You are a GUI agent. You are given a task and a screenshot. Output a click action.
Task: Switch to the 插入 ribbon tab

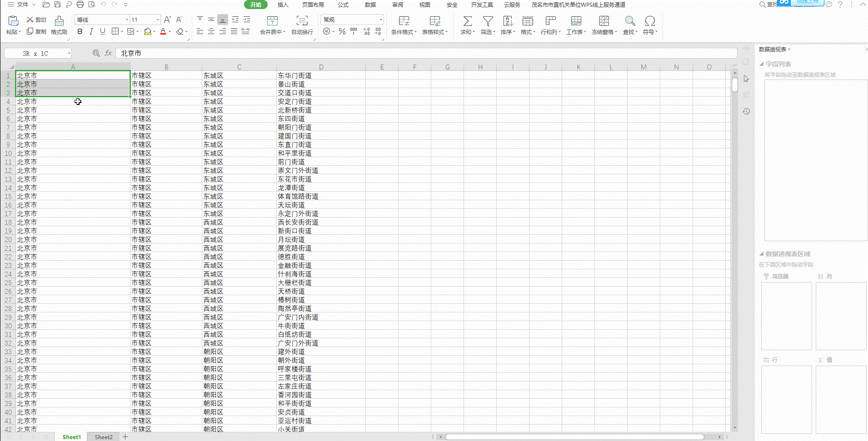pyautogui.click(x=283, y=5)
